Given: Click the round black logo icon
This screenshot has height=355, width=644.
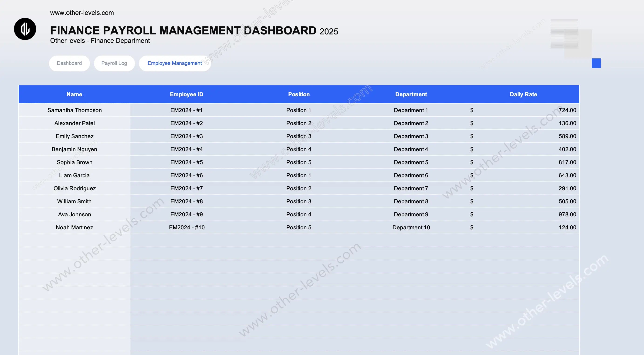Looking at the screenshot, I should pos(25,29).
